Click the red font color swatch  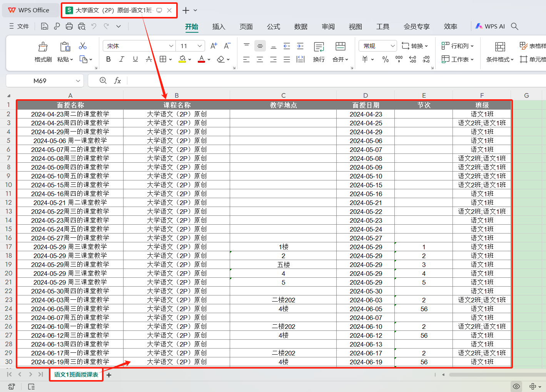click(201, 59)
